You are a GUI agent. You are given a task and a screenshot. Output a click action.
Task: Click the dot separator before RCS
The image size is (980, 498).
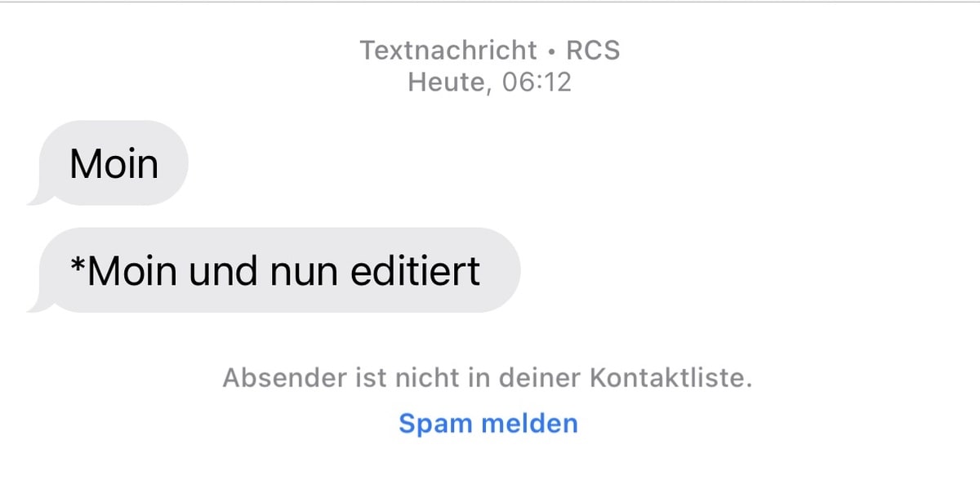[x=552, y=51]
